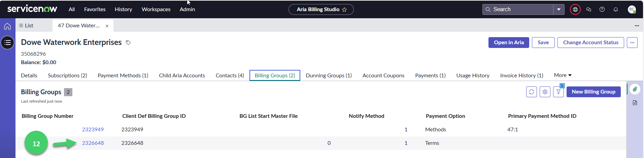Sort by Client Def Billing Group ID column

[x=154, y=116]
